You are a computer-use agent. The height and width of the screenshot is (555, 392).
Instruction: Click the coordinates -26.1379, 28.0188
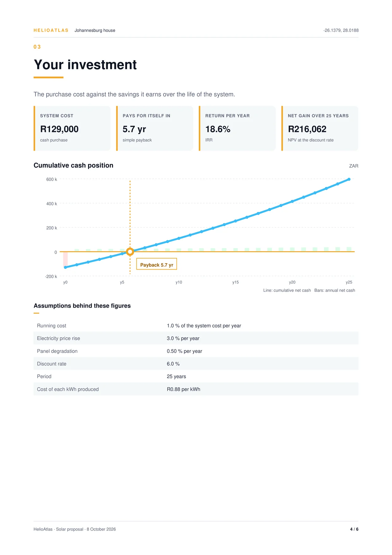(x=341, y=30)
